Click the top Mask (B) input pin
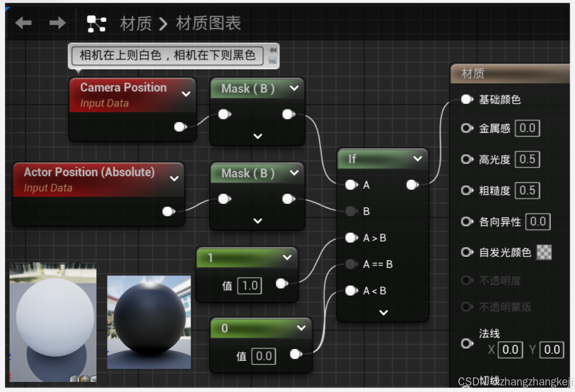This screenshot has height=392, width=575. click(x=224, y=115)
